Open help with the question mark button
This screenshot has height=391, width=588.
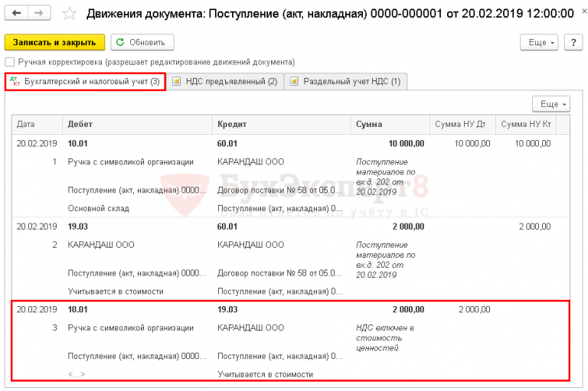[573, 42]
